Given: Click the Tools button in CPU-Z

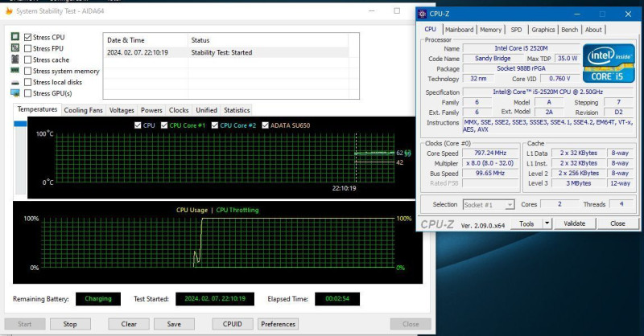Looking at the screenshot, I should [x=526, y=223].
